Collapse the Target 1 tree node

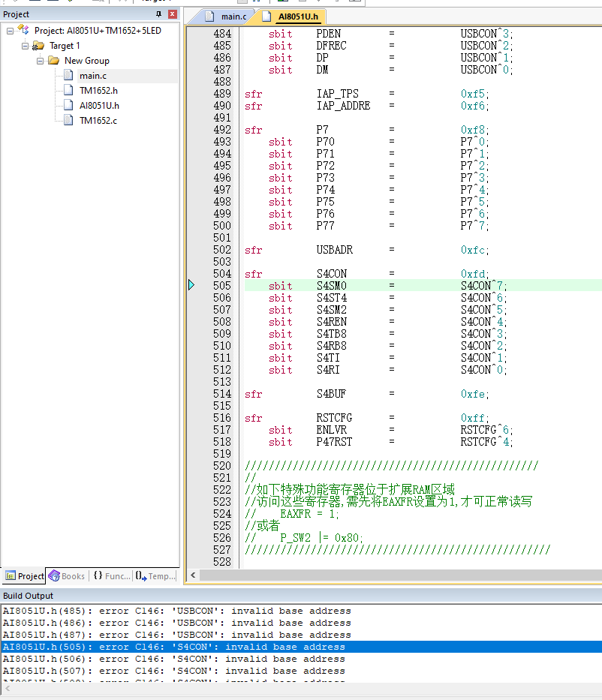[x=26, y=46]
